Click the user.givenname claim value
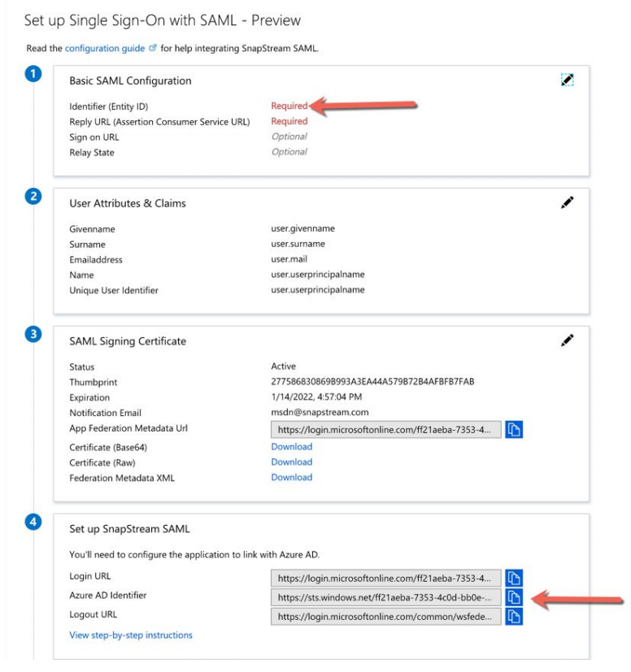This screenshot has width=631, height=672. tap(302, 228)
